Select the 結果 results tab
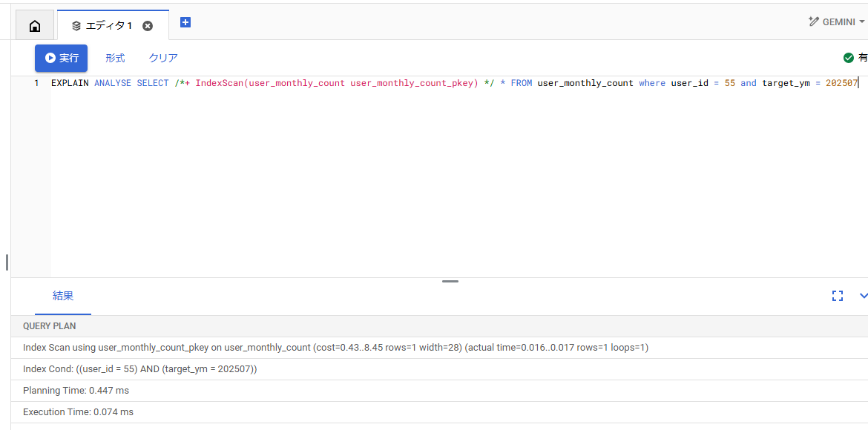 pyautogui.click(x=63, y=296)
